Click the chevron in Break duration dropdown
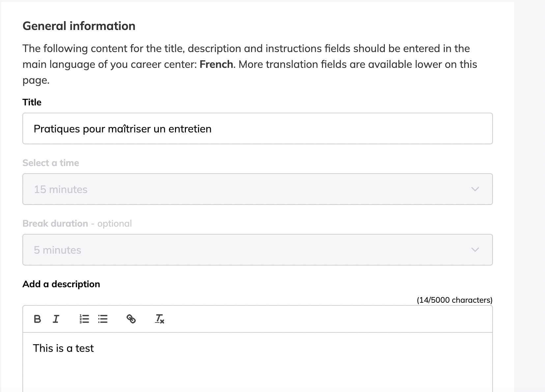Screen dimensions: 545x392 pyautogui.click(x=475, y=250)
